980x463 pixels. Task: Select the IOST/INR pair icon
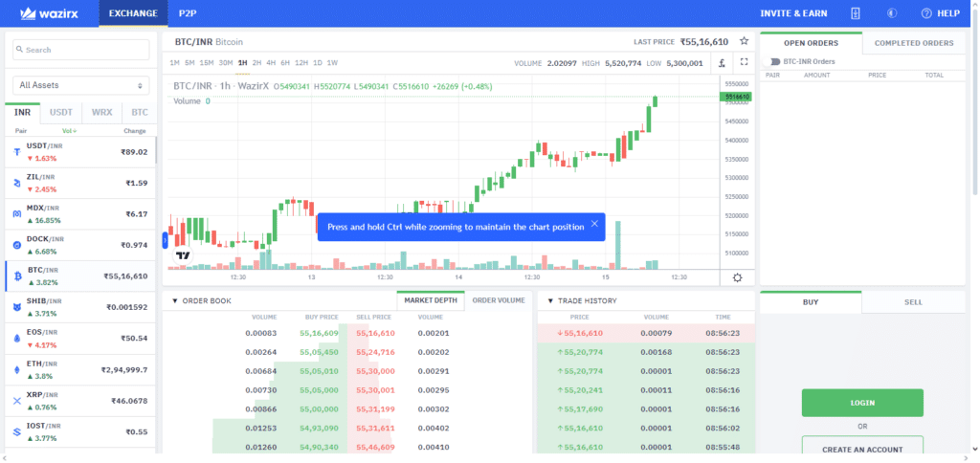click(x=17, y=431)
